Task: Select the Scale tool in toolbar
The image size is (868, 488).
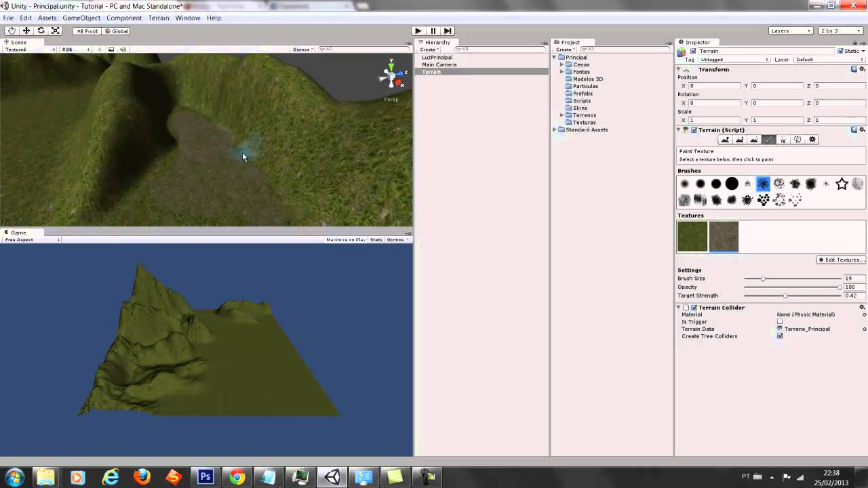Action: [x=56, y=30]
